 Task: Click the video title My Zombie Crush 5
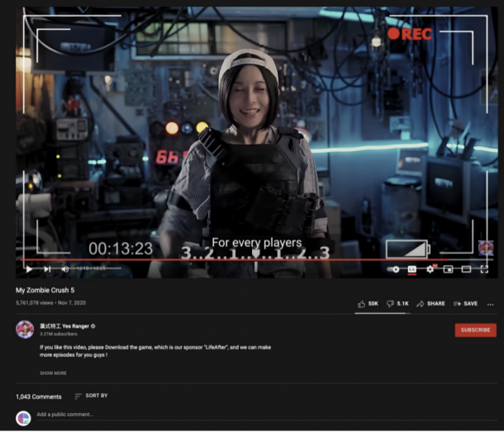click(x=45, y=290)
